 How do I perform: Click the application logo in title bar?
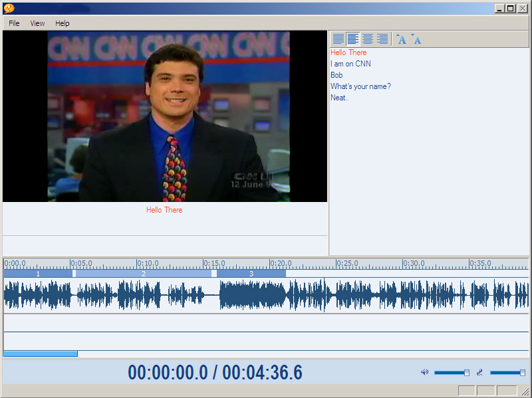click(x=9, y=9)
